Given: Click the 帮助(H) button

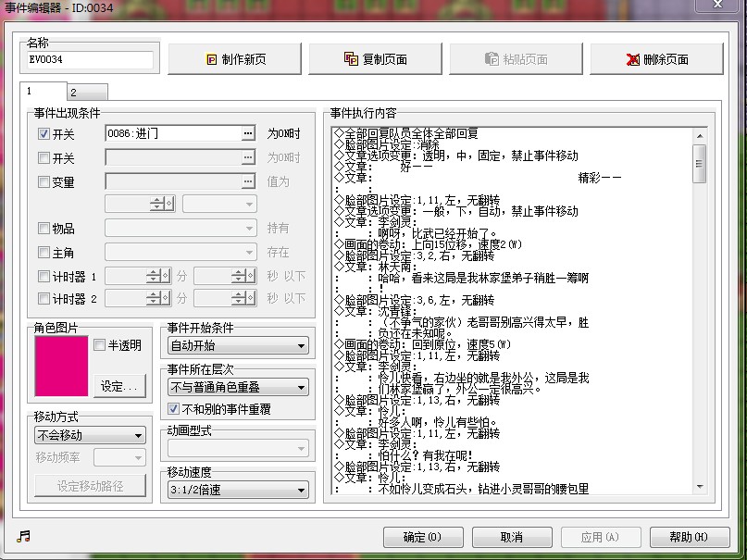Looking at the screenshot, I should point(689,537).
